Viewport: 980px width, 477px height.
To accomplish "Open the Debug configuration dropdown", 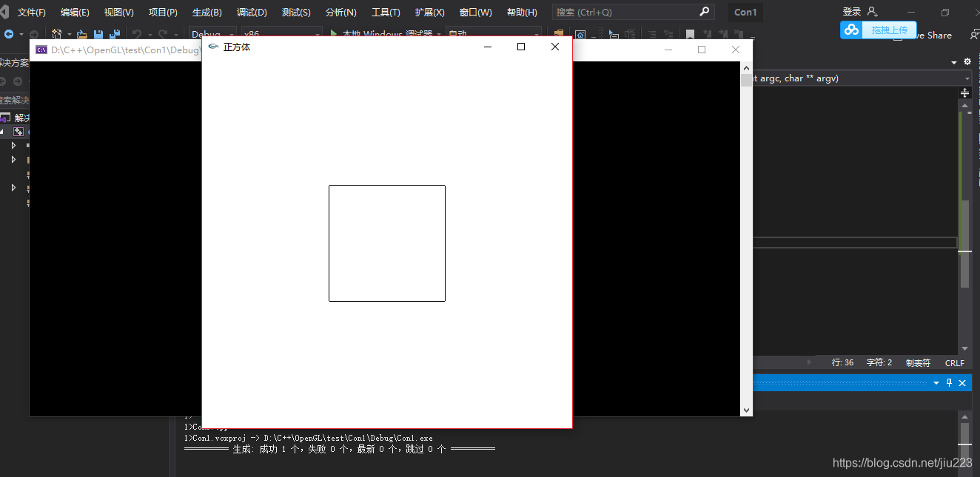I will 212,34.
